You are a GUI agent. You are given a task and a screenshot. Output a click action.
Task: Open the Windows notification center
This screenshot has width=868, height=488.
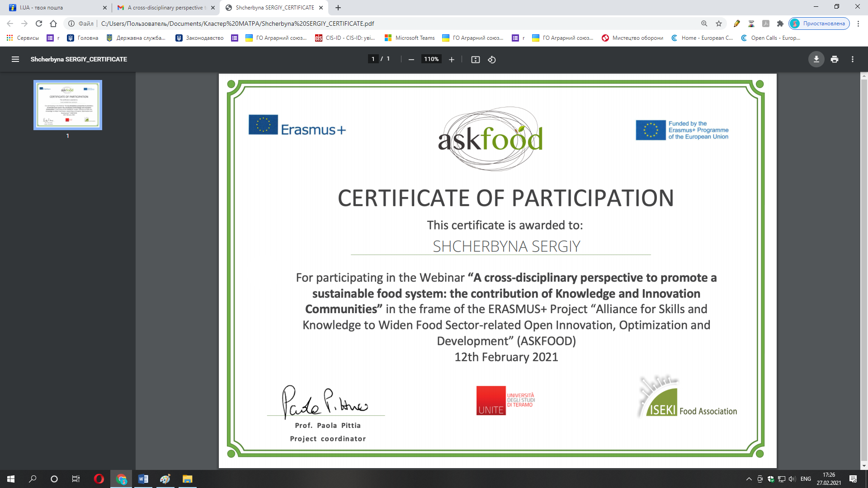[853, 479]
